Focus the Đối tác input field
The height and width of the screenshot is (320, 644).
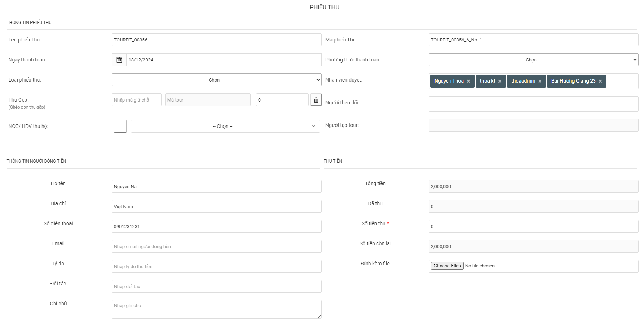(x=216, y=286)
